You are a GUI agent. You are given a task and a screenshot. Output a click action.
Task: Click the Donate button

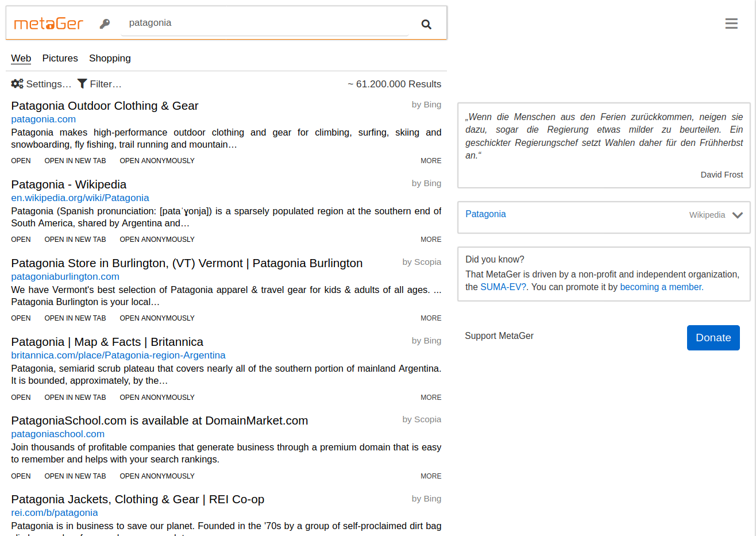pyautogui.click(x=713, y=338)
